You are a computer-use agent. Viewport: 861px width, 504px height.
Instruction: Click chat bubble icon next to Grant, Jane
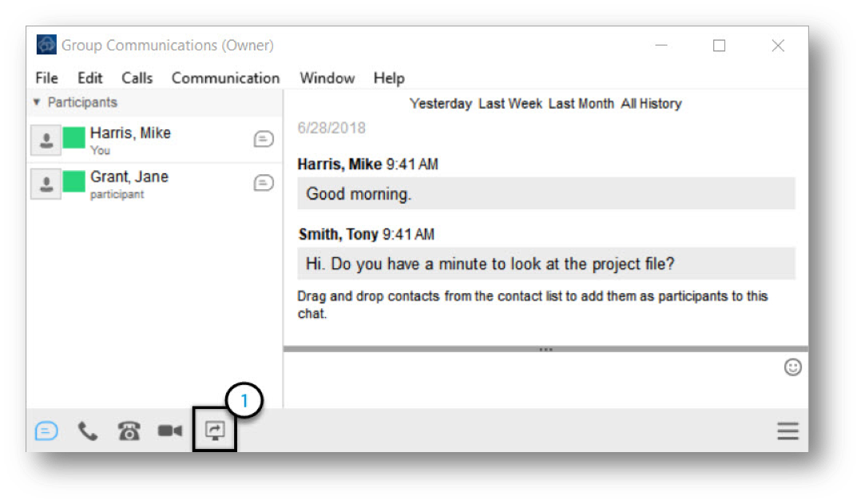pyautogui.click(x=264, y=183)
